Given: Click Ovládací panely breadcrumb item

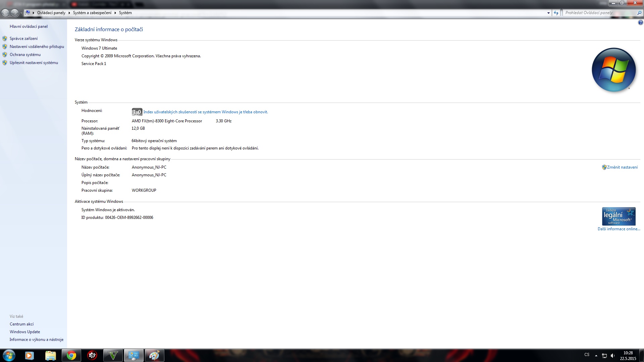Looking at the screenshot, I should [x=51, y=13].
